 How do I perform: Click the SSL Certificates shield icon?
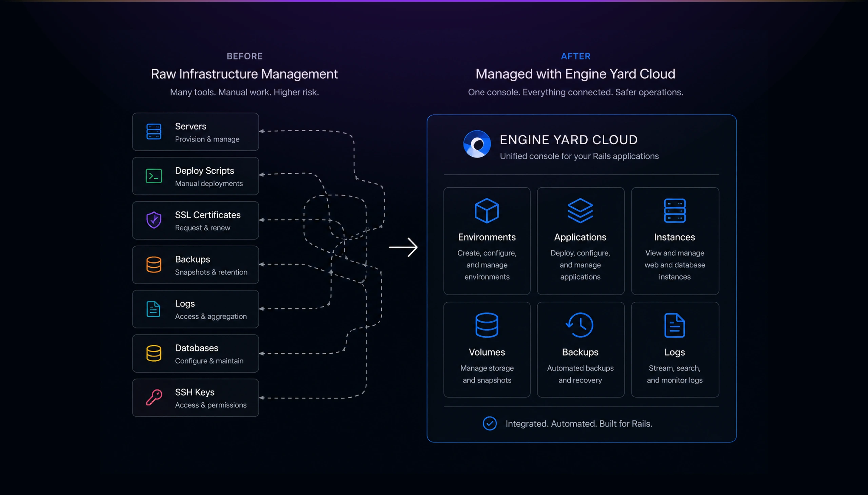point(154,220)
